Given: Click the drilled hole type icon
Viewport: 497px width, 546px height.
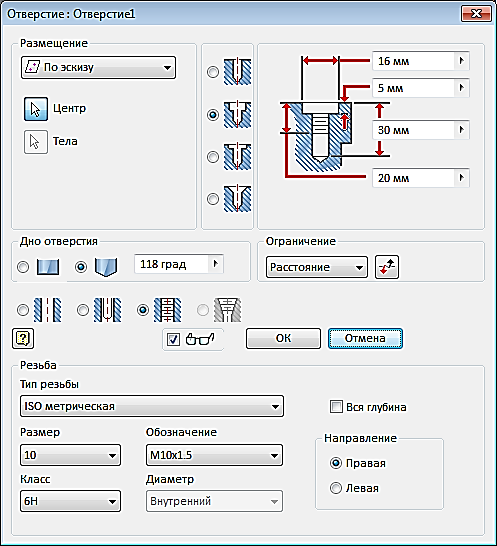Looking at the screenshot, I should [x=237, y=71].
